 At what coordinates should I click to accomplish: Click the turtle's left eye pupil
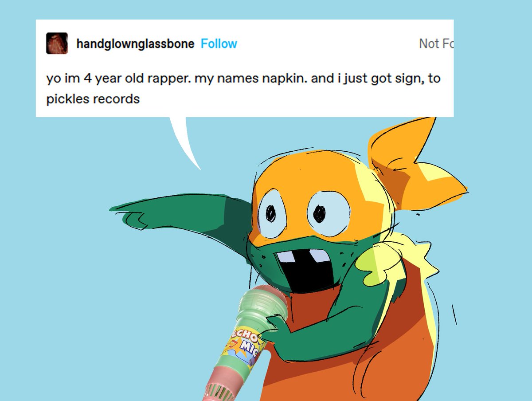(270, 213)
